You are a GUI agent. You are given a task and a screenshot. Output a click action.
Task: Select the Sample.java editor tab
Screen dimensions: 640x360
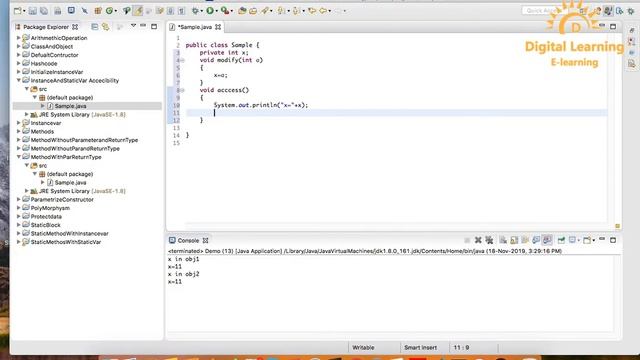click(195, 27)
